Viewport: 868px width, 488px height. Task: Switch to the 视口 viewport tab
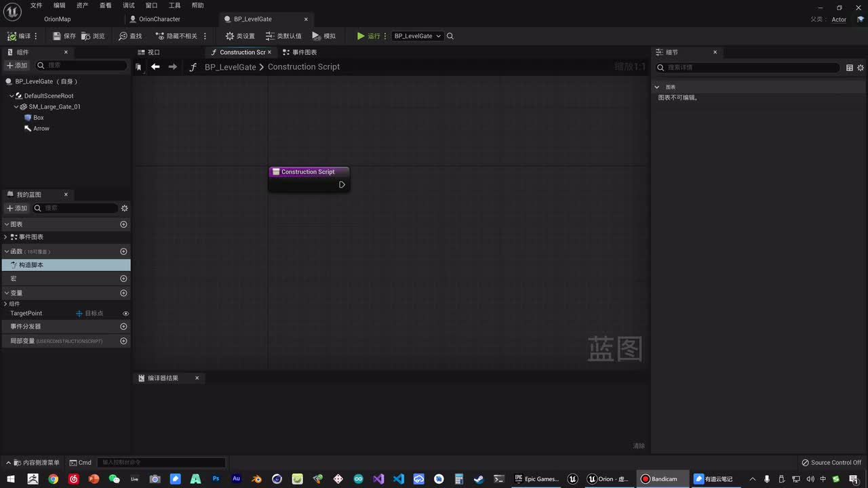pyautogui.click(x=149, y=52)
